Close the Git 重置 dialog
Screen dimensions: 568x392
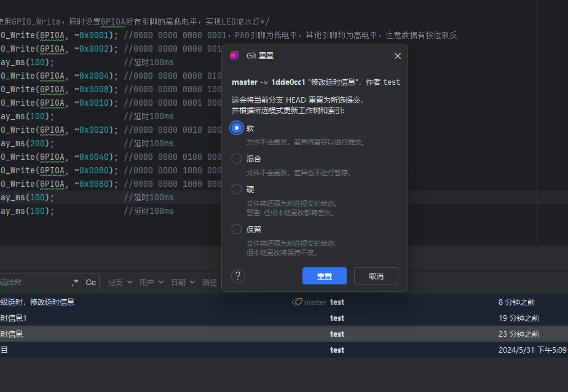point(397,56)
